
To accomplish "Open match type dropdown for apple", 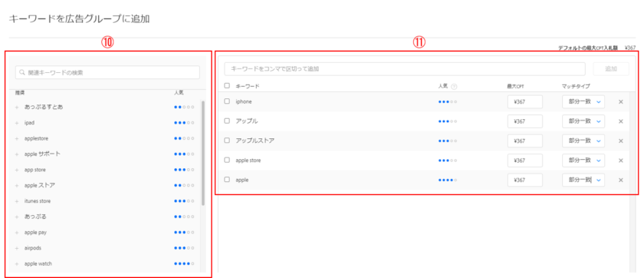I will pos(583,180).
